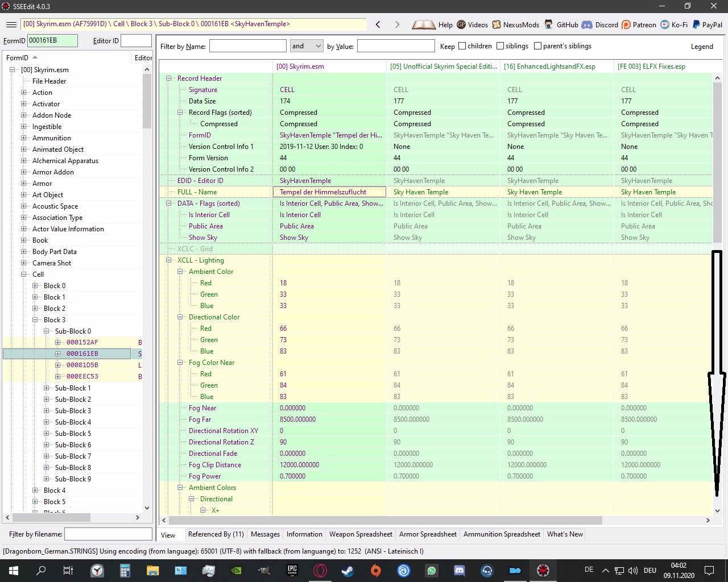Enable the Keep children checkbox
This screenshot has height=582, width=728.
[x=462, y=46]
